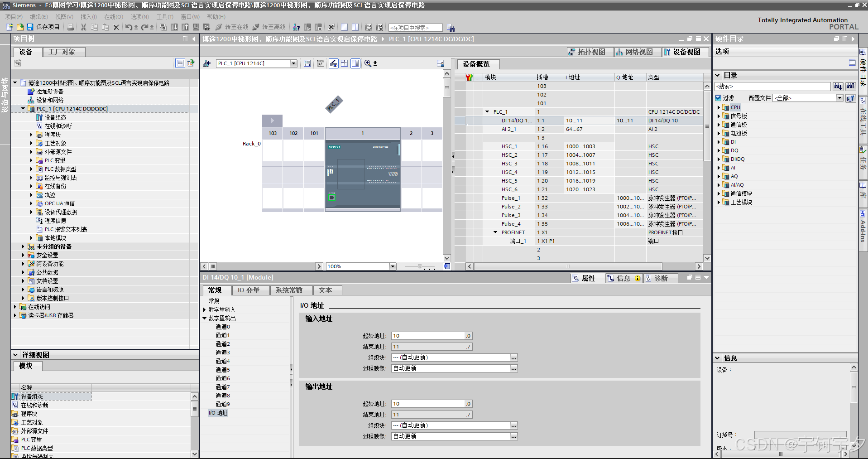Viewport: 868px width, 459px height.
Task: Click the undo arrow icon
Action: [129, 27]
